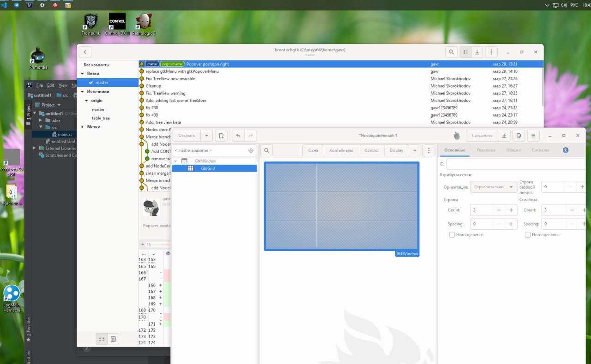Select the GtkGrid row in widget tree
The width and height of the screenshot is (591, 364).
[214, 168]
